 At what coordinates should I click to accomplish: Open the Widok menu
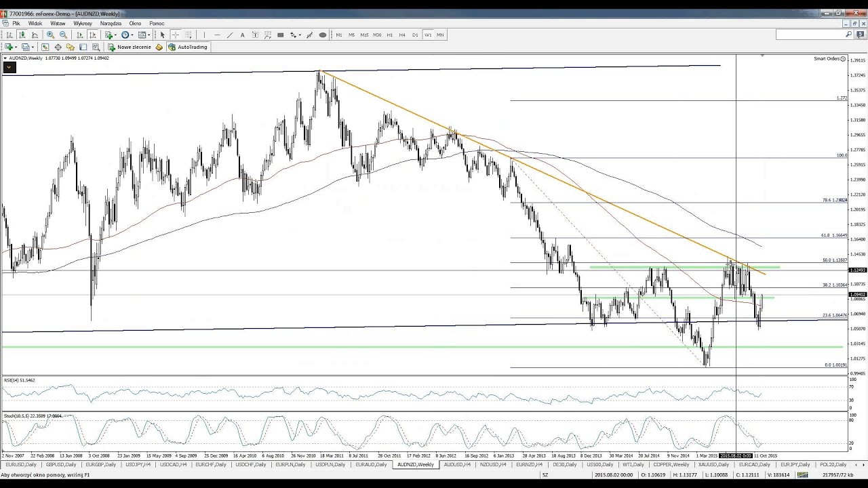pos(35,23)
